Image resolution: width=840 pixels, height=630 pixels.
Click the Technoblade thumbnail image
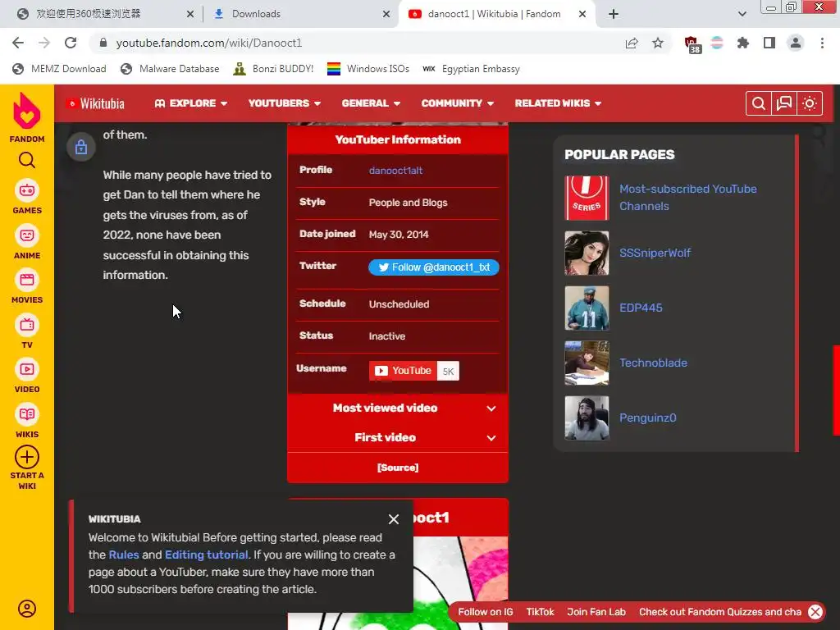pos(587,363)
